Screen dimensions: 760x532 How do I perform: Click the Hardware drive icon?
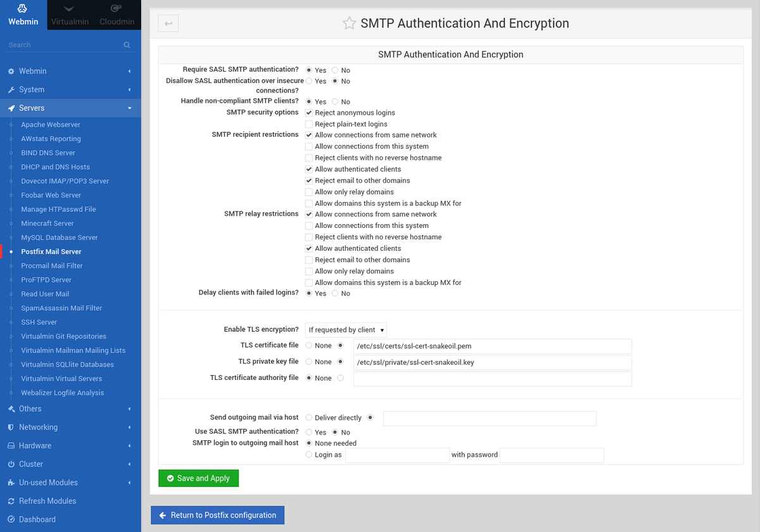pyautogui.click(x=11, y=446)
